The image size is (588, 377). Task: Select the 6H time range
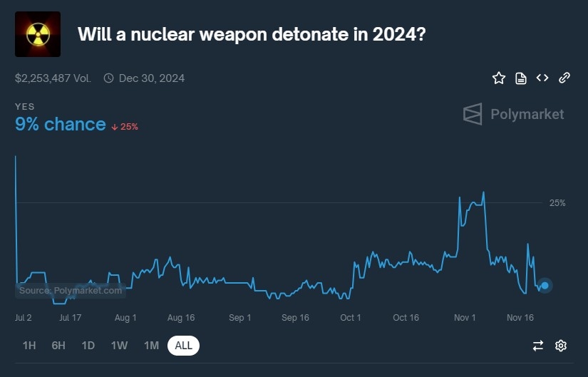click(58, 346)
